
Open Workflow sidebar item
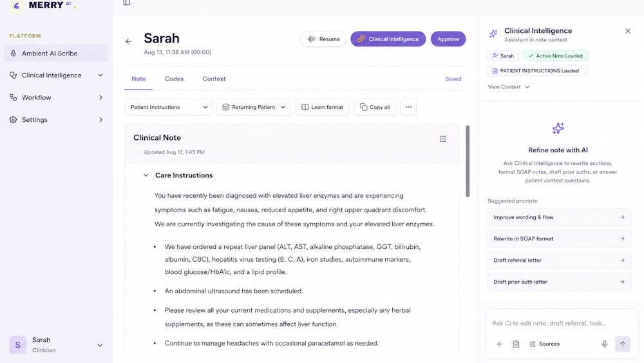tap(56, 98)
